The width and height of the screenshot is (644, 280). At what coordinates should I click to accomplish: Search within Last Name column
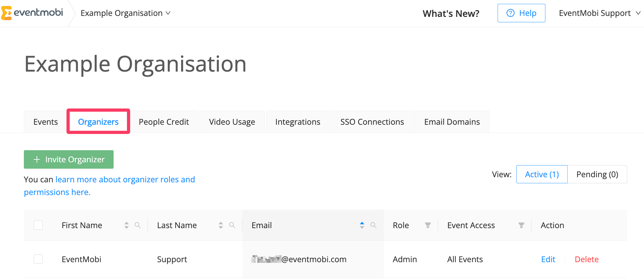[232, 225]
